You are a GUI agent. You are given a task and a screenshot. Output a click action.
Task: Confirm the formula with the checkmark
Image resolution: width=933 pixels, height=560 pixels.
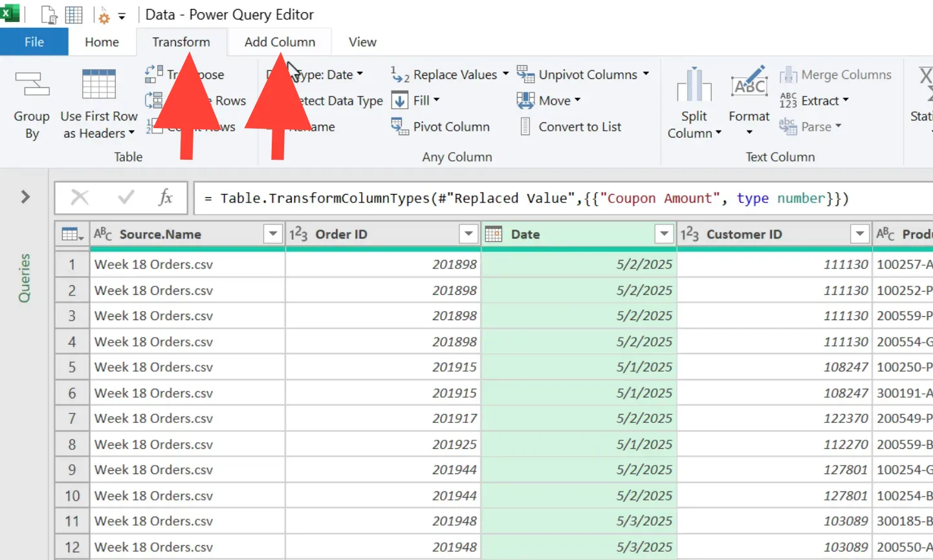coord(126,197)
